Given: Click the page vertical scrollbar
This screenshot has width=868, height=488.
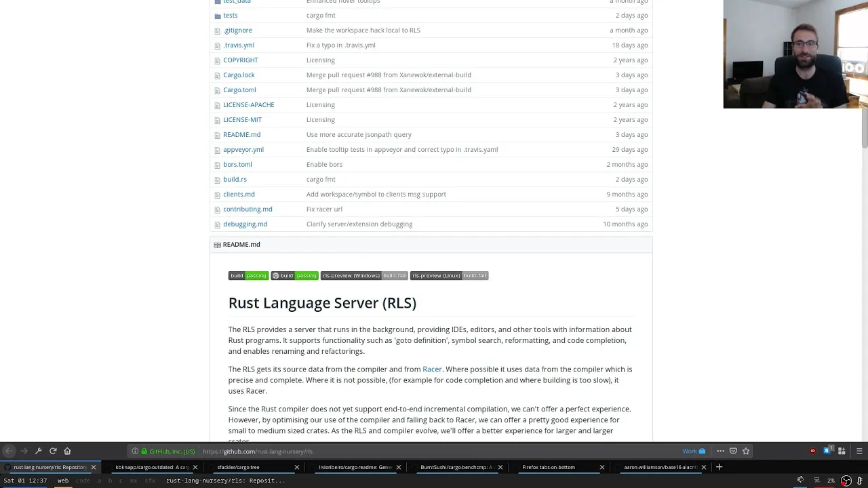Looking at the screenshot, I should click(x=865, y=129).
